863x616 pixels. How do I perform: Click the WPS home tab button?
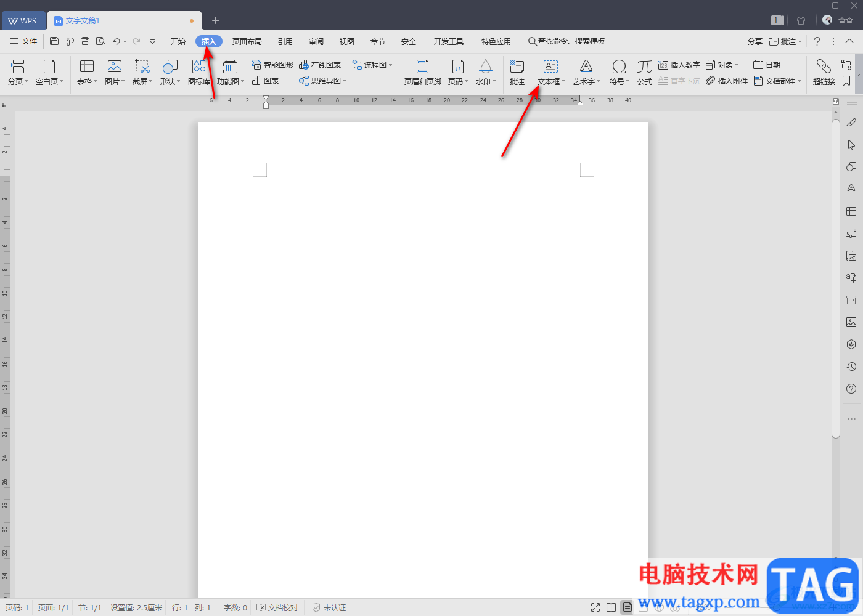(23, 20)
